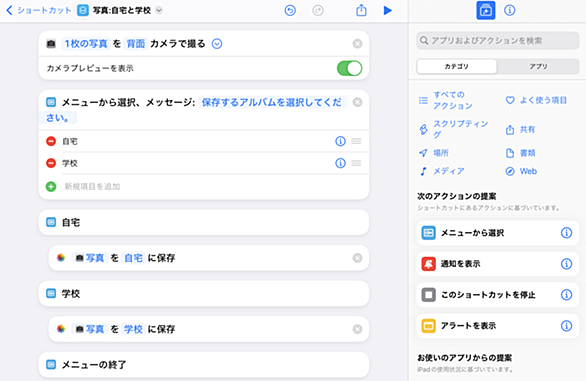
Task: Remove 学校に保存 action
Action: pos(357,329)
